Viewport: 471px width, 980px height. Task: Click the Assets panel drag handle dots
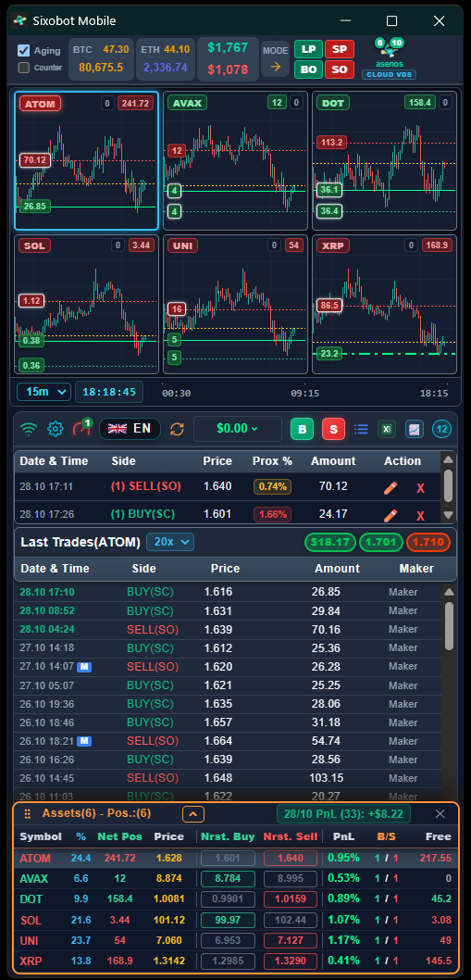(27, 814)
